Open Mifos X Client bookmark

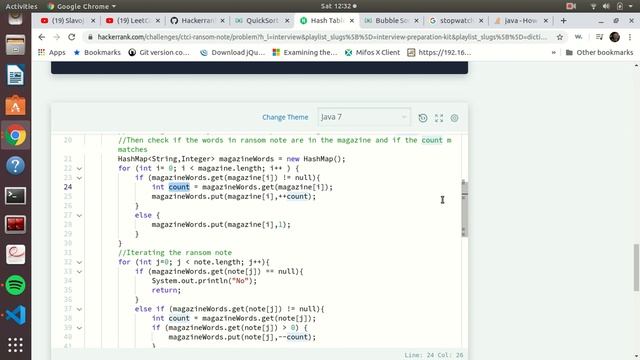point(373,52)
